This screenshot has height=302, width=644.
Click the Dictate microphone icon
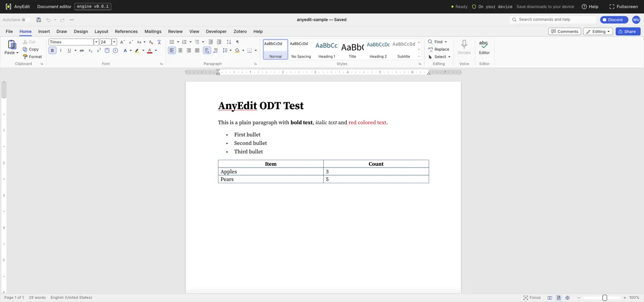464,44
